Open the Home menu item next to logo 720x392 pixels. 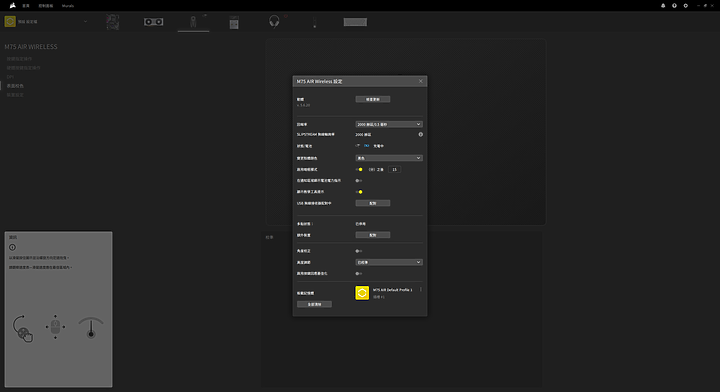click(x=26, y=6)
